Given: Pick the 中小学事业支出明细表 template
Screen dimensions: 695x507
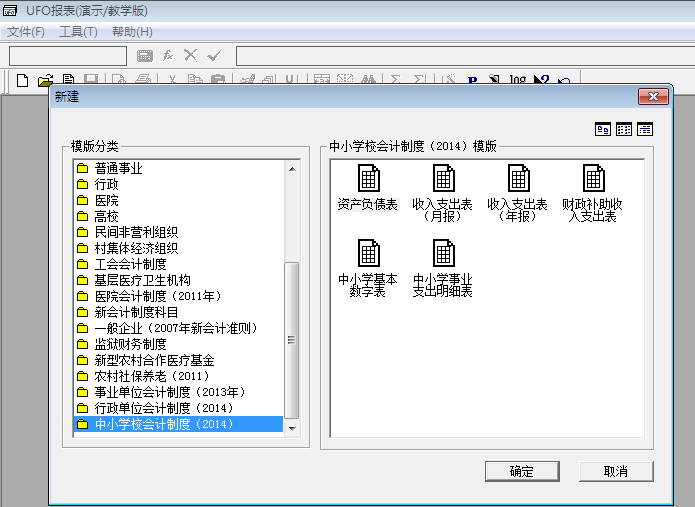Looking at the screenshot, I should (443, 254).
